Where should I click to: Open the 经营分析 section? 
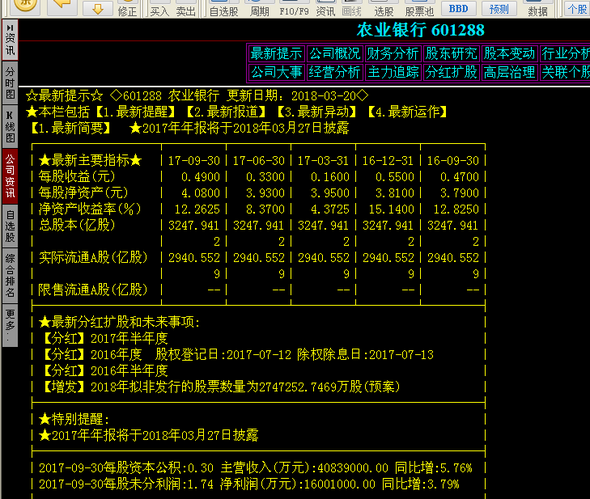coord(335,72)
